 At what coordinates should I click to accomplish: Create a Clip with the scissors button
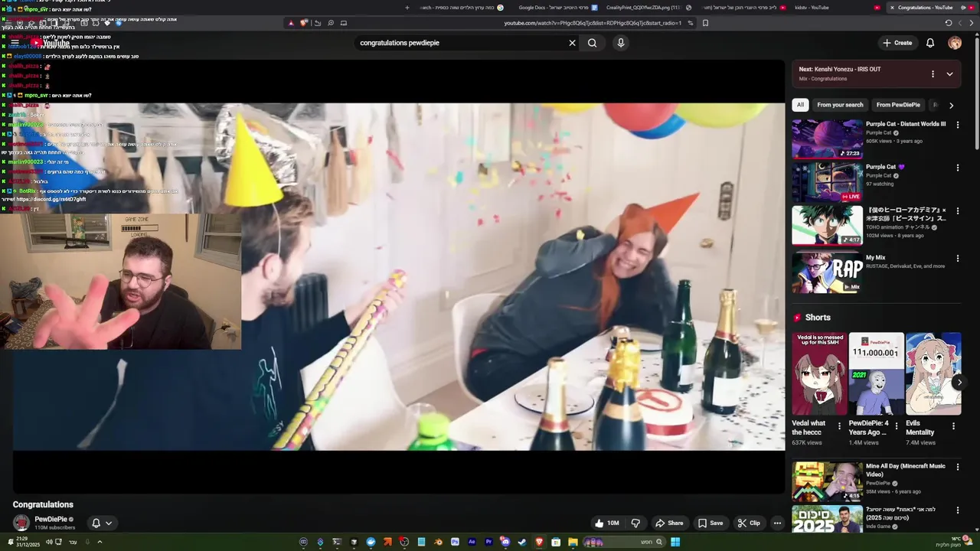(748, 523)
